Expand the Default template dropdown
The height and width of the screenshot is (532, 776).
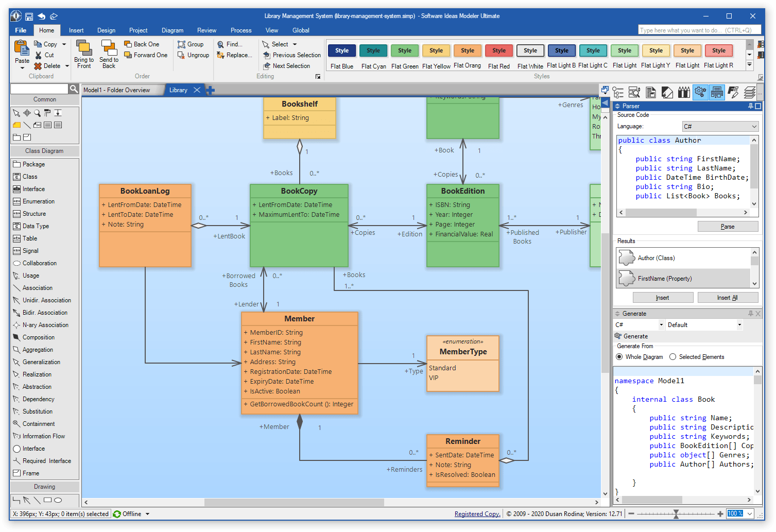[704, 325]
